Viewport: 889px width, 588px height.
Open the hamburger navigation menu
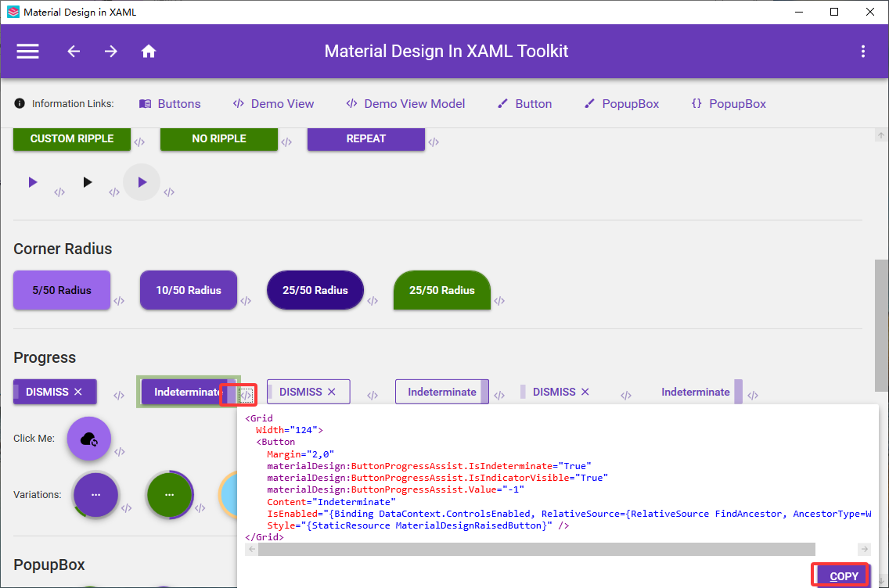[x=27, y=52]
